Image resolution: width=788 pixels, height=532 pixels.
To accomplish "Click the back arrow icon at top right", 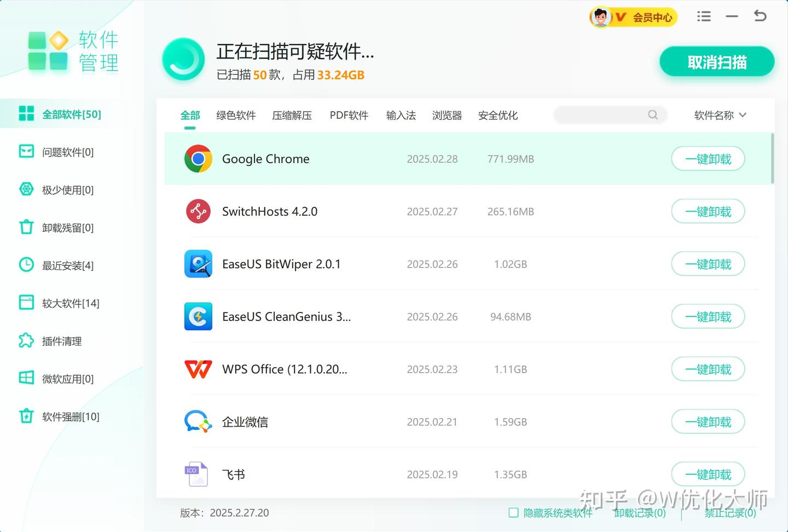I will 760,16.
